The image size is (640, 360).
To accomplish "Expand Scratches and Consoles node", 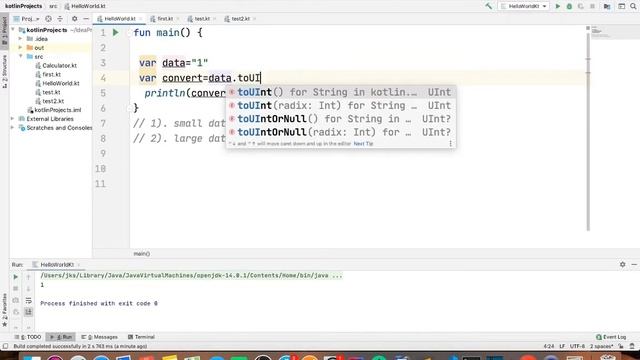I will pos(13,128).
